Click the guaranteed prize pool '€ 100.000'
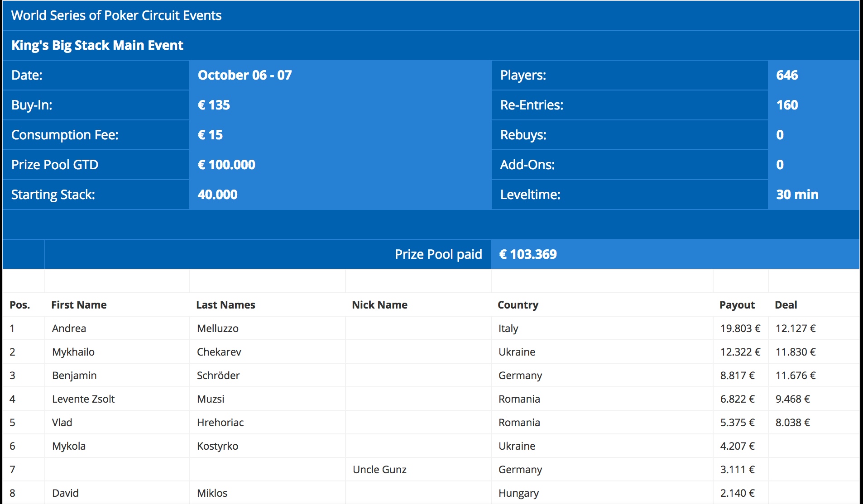 pos(226,165)
